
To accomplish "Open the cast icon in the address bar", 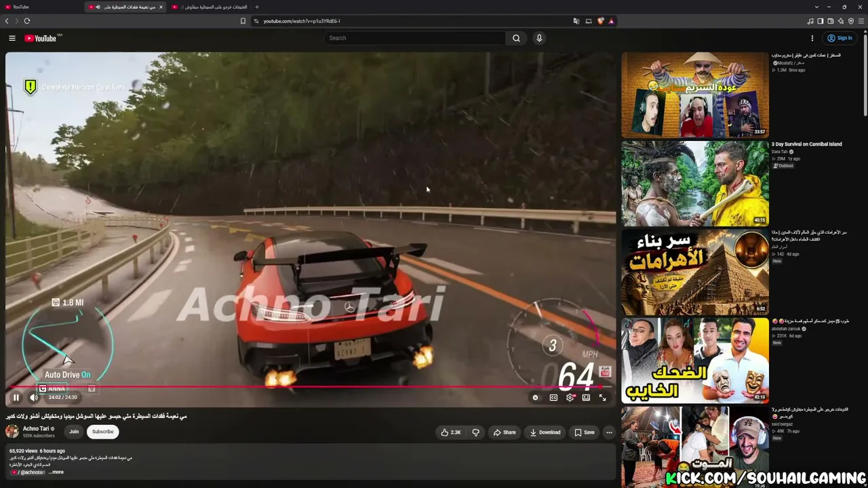I will click(x=588, y=21).
